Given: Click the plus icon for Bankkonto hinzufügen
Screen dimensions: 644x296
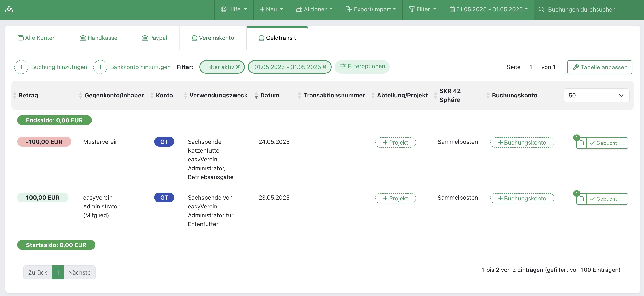Looking at the screenshot, I should (x=100, y=67).
